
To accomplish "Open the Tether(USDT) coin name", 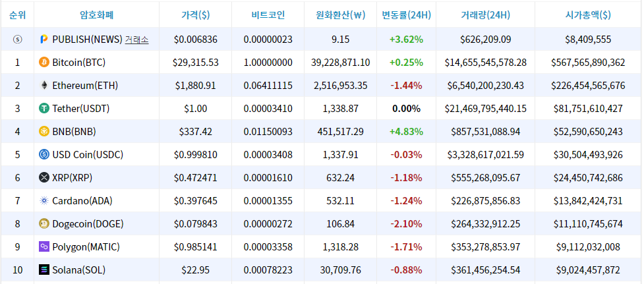I will tap(81, 108).
